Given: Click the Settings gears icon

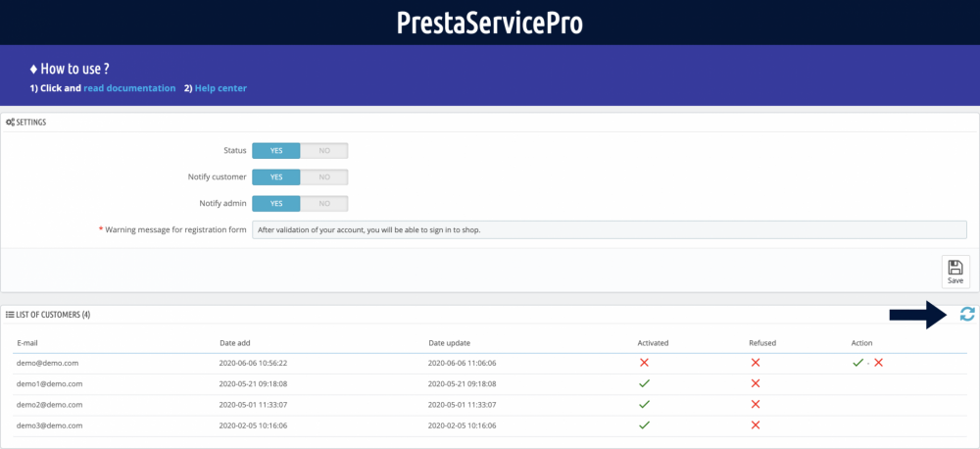Looking at the screenshot, I should click(x=10, y=123).
